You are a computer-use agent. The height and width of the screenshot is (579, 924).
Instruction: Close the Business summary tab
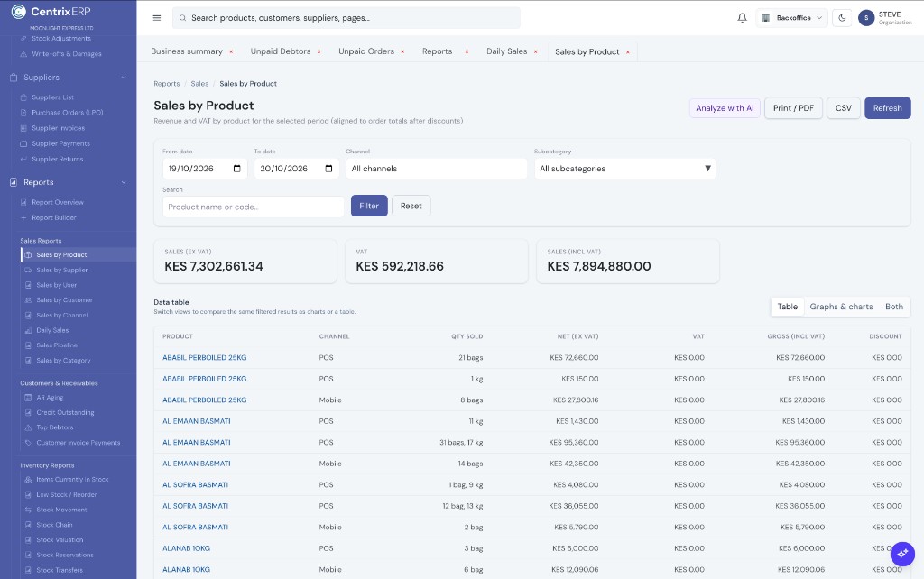pyautogui.click(x=231, y=51)
